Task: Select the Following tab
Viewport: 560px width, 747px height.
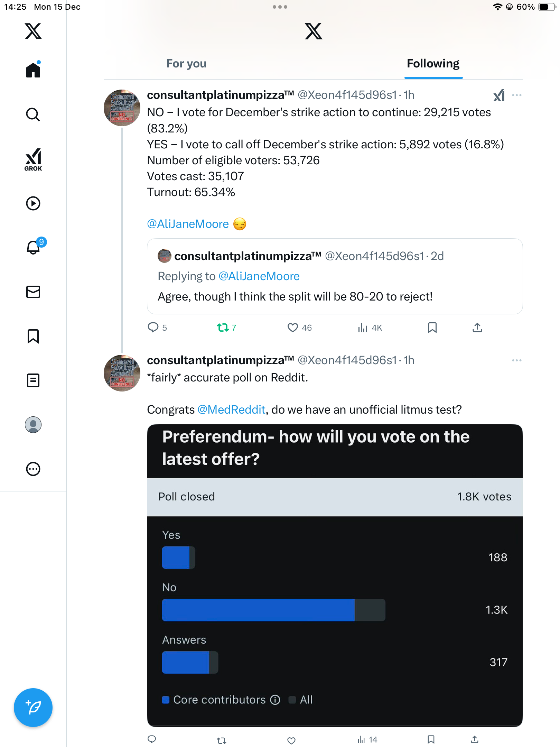Action: click(x=433, y=64)
